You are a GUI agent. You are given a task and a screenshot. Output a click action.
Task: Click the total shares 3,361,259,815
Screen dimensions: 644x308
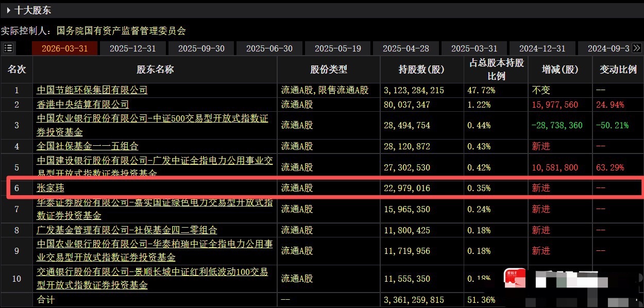coord(414,299)
